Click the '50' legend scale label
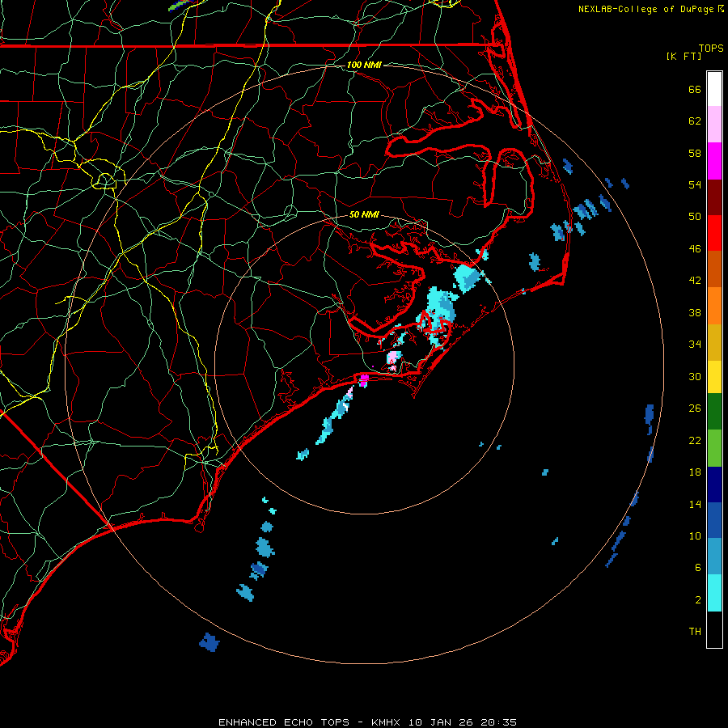Viewport: 728px width, 728px height. (x=695, y=217)
